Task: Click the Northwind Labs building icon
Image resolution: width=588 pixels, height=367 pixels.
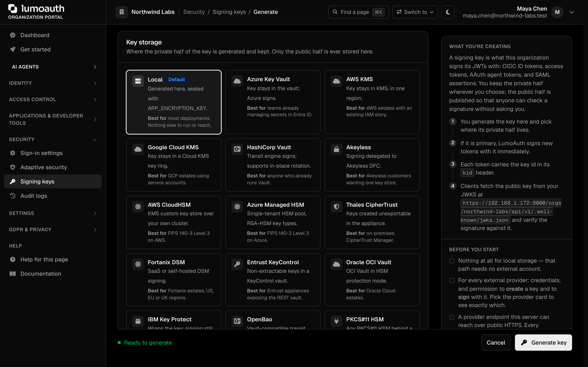Action: click(x=122, y=12)
